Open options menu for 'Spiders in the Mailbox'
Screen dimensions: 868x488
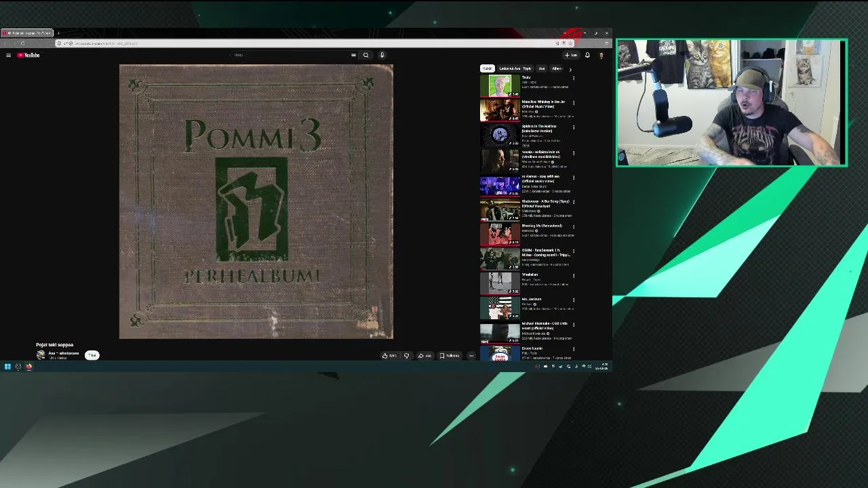click(574, 127)
